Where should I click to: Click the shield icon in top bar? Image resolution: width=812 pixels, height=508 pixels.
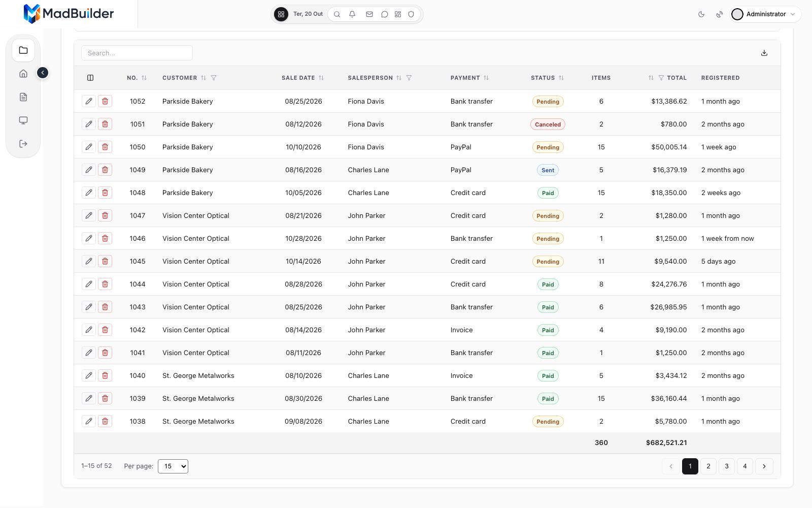412,14
